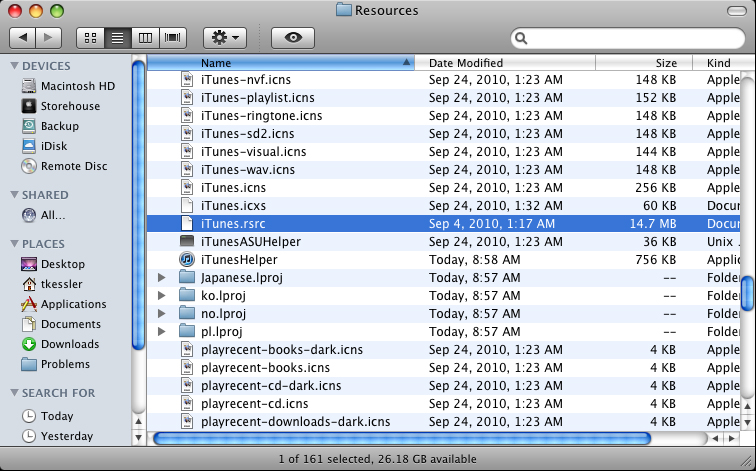Viewport: 756px width, 471px height.
Task: Select the iTunes.icxs file
Action: click(444, 206)
